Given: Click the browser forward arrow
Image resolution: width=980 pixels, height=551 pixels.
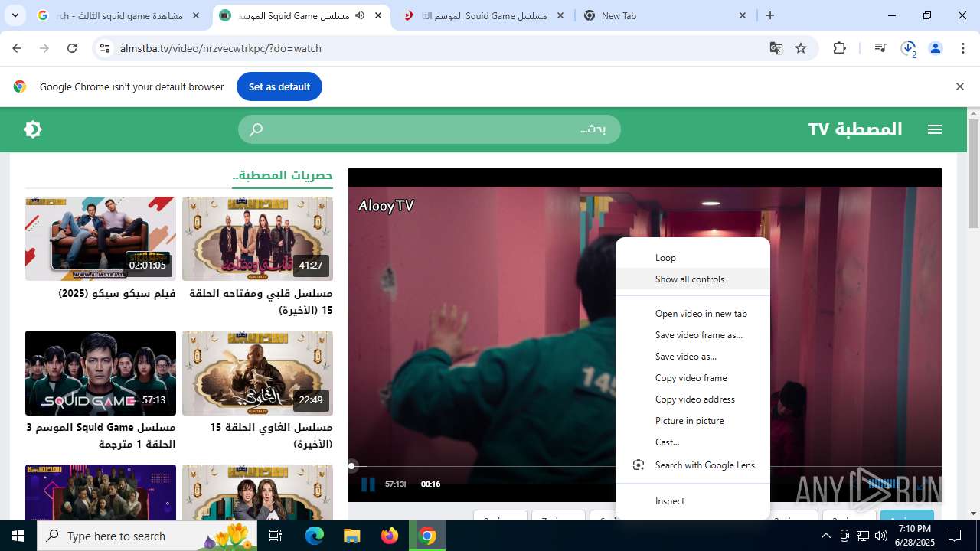Looking at the screenshot, I should [x=44, y=48].
